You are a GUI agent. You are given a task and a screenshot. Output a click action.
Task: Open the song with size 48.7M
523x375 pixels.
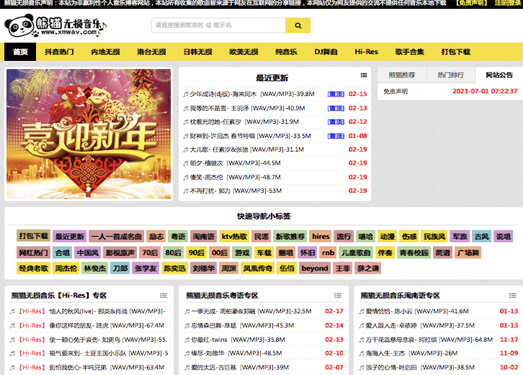click(235, 177)
